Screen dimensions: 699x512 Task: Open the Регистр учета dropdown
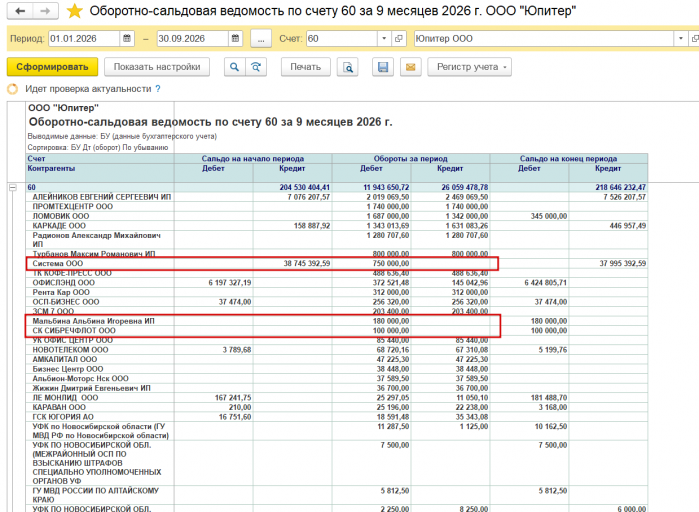click(x=469, y=67)
